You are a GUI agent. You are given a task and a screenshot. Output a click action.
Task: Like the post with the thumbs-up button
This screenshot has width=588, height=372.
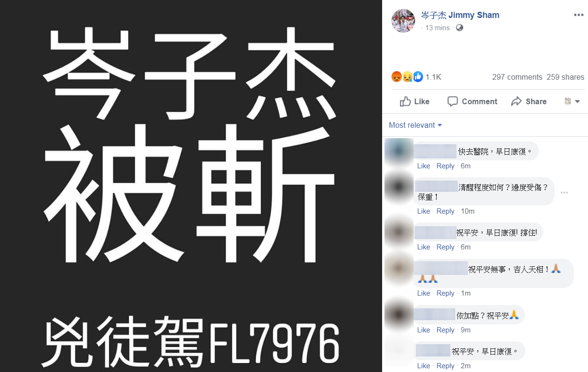[x=415, y=101]
